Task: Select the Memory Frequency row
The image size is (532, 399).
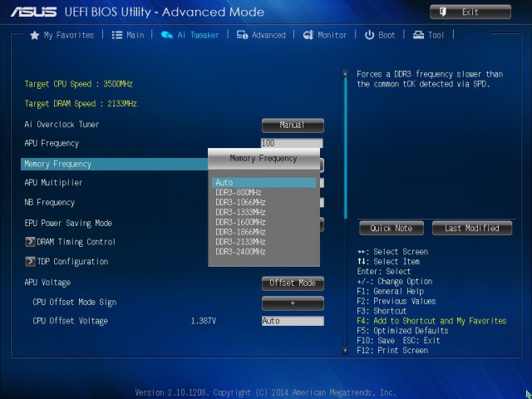Action: click(x=115, y=165)
